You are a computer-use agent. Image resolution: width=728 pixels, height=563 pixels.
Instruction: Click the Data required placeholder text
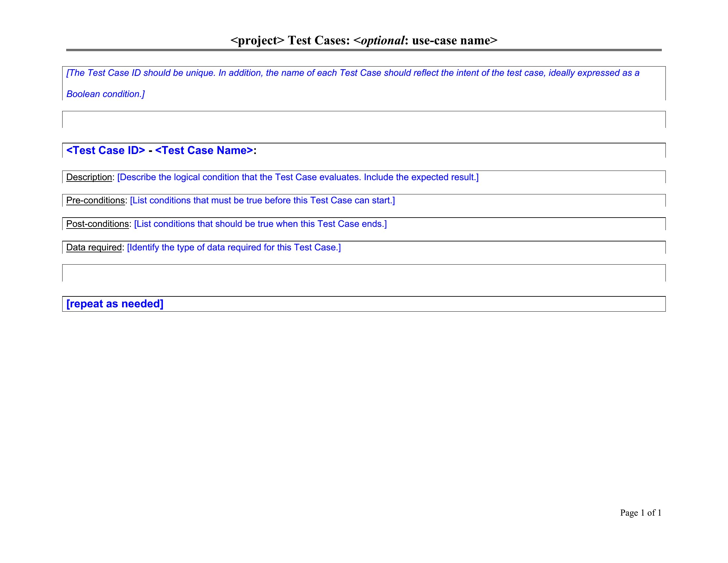click(234, 247)
